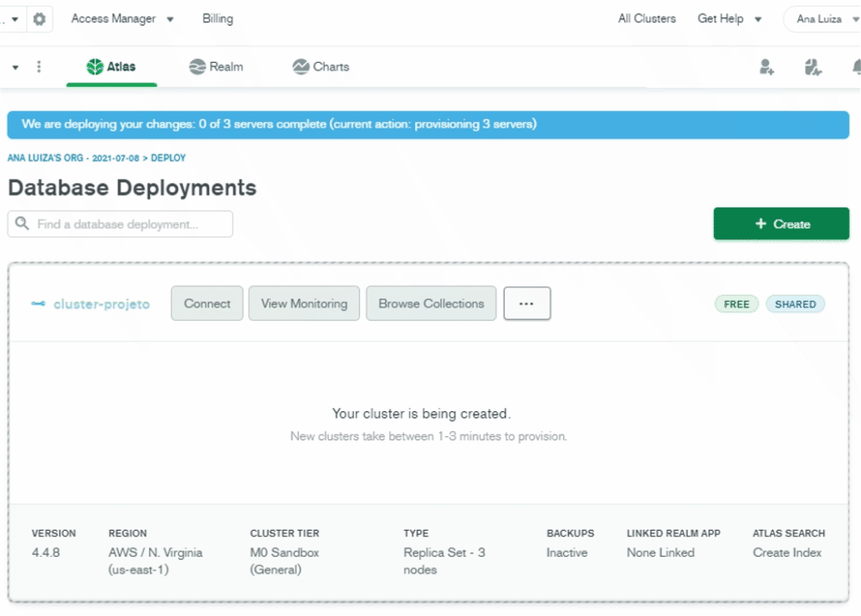Click the 2021-07-08 project breadcrumb
The width and height of the screenshot is (861, 616).
click(115, 158)
